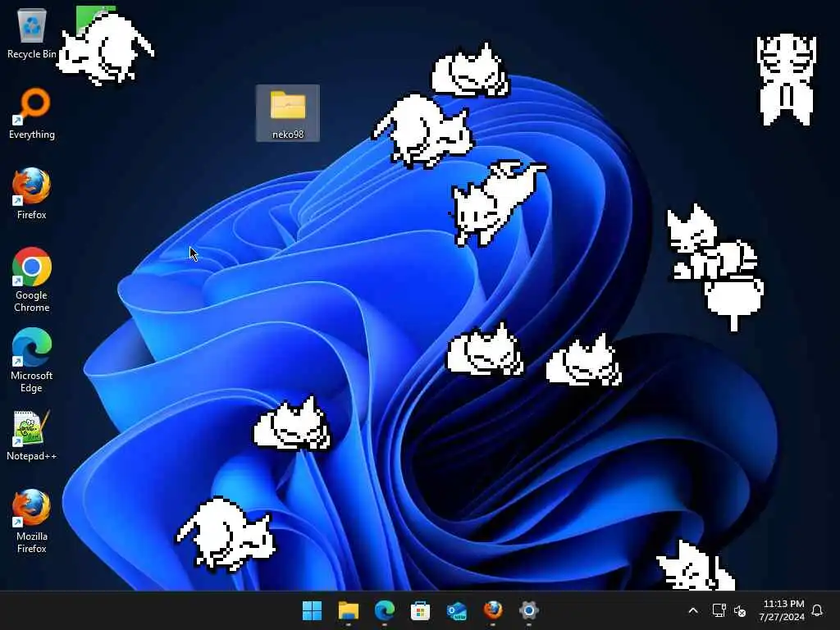Click the front-facing neko cat scratching upward
This screenshot has width=840, height=630.
pos(787,80)
